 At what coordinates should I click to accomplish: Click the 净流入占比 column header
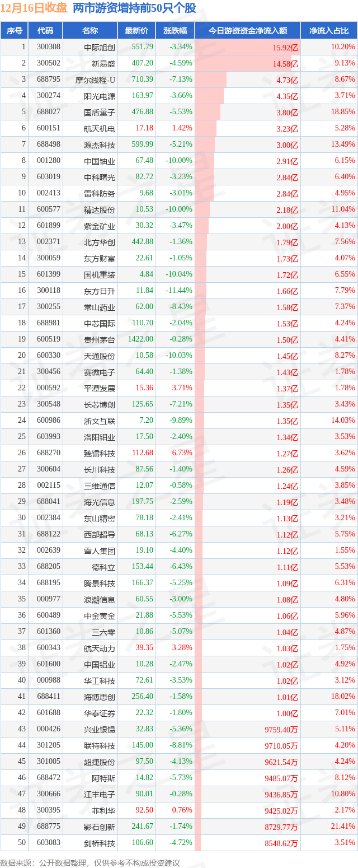tap(329, 31)
